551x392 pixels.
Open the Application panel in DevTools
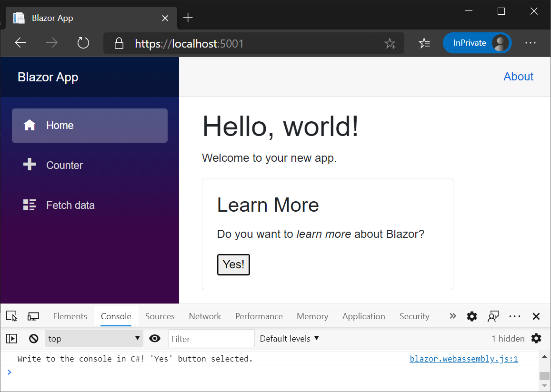tap(363, 316)
